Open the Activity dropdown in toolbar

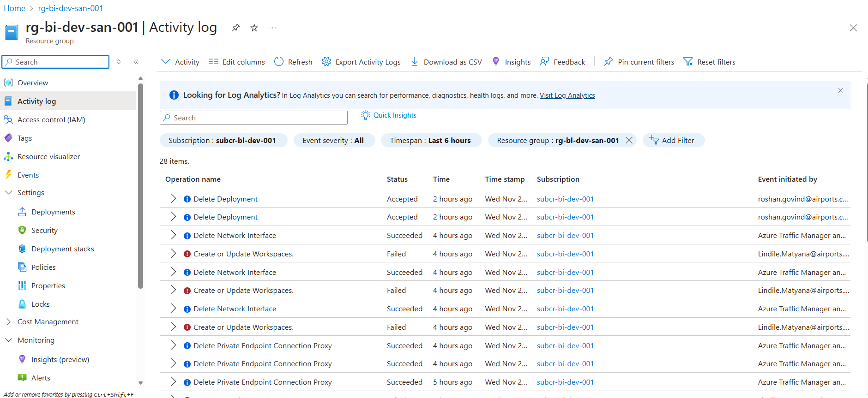pos(180,62)
